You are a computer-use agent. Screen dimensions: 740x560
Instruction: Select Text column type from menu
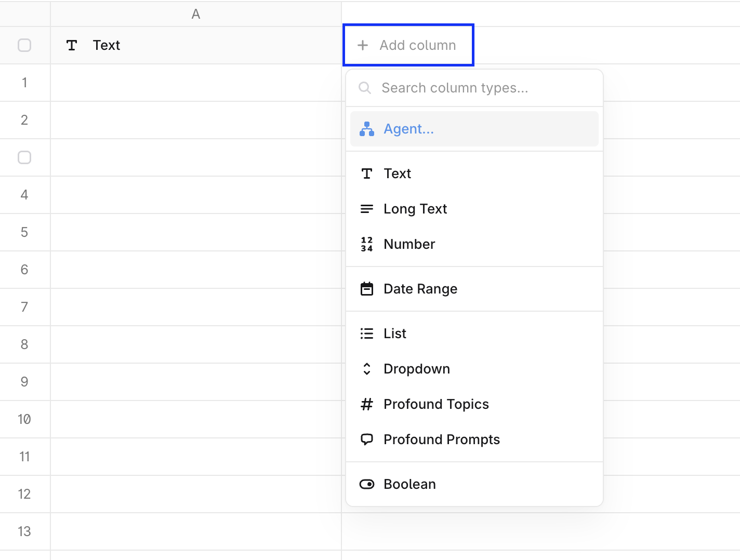tap(474, 174)
